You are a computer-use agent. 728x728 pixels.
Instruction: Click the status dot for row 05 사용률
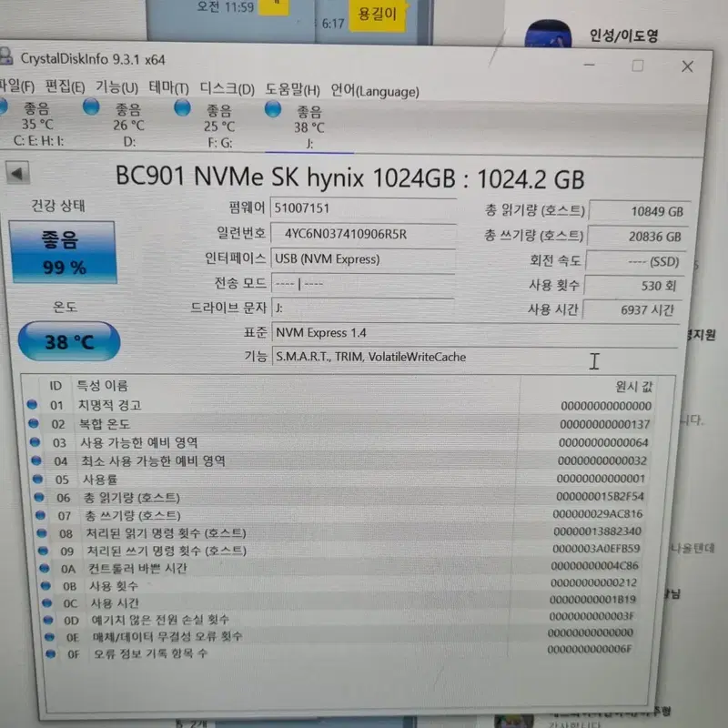coord(37,479)
